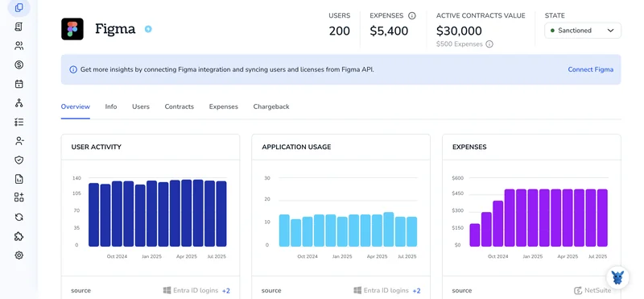
Task: Click the EXPENSES chart card heading
Action: 469,147
